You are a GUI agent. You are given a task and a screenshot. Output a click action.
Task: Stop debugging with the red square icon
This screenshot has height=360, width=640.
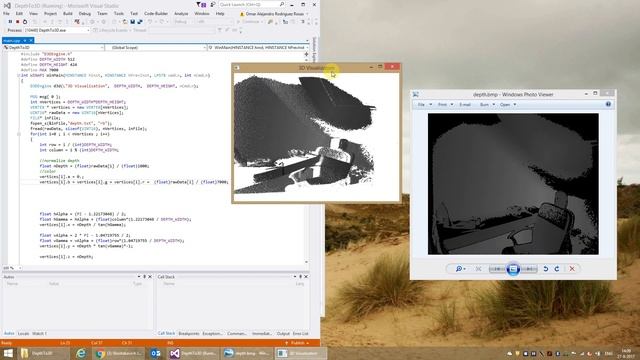(x=18, y=22)
